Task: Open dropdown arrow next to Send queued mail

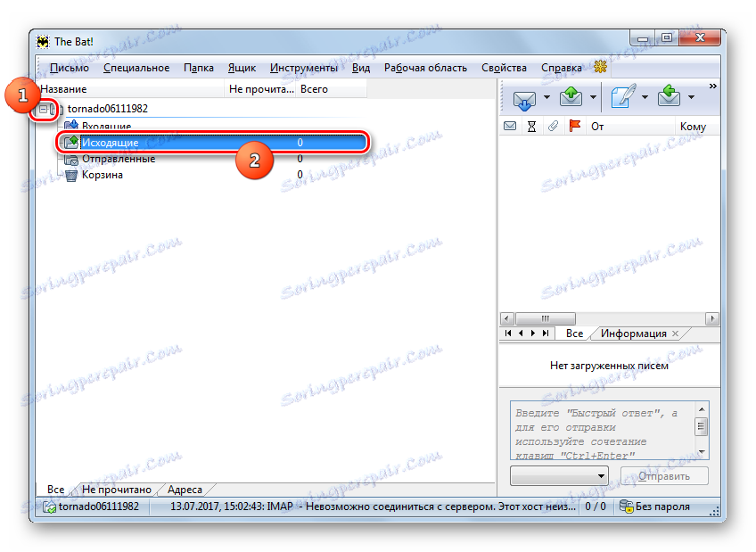Action: (x=594, y=97)
